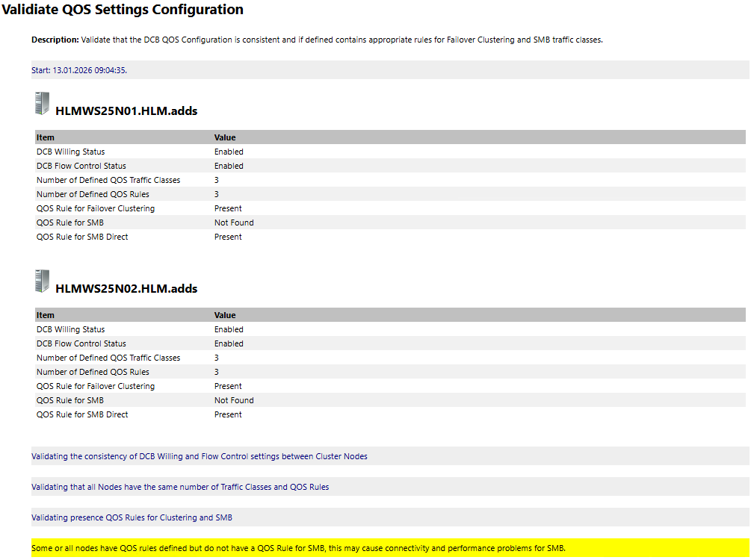Click Validating consistency of DCB Willing line
This screenshot has width=751, height=560.
tap(200, 456)
